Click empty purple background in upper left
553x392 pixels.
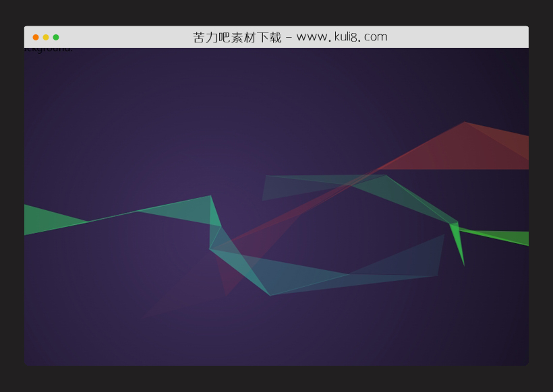pos(101,108)
